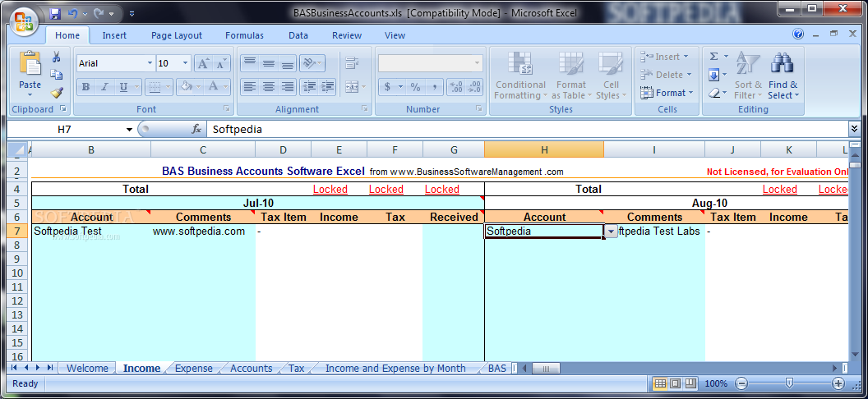Viewport: 868px width, 399px height.
Task: Click the zoom slider handle
Action: coord(789,383)
